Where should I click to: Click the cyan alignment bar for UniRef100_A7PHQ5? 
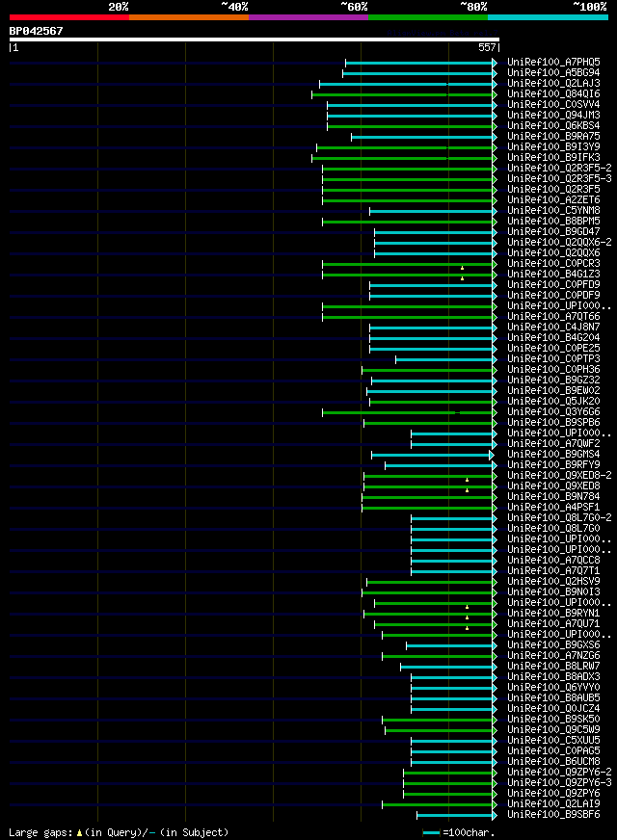pos(421,64)
